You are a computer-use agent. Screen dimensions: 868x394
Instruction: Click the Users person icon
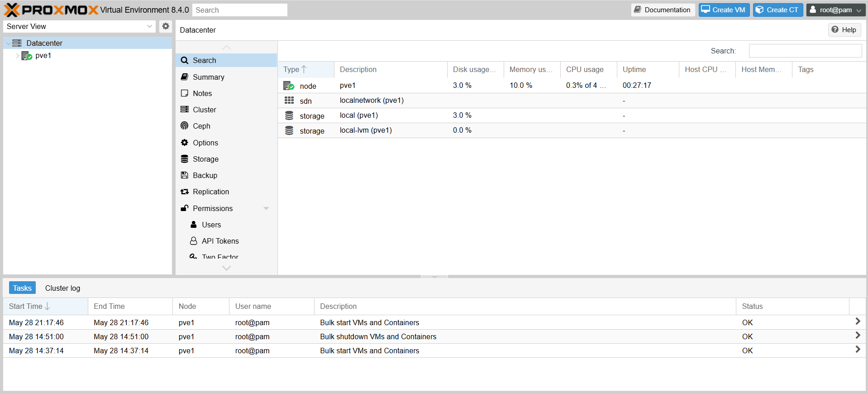tap(194, 225)
